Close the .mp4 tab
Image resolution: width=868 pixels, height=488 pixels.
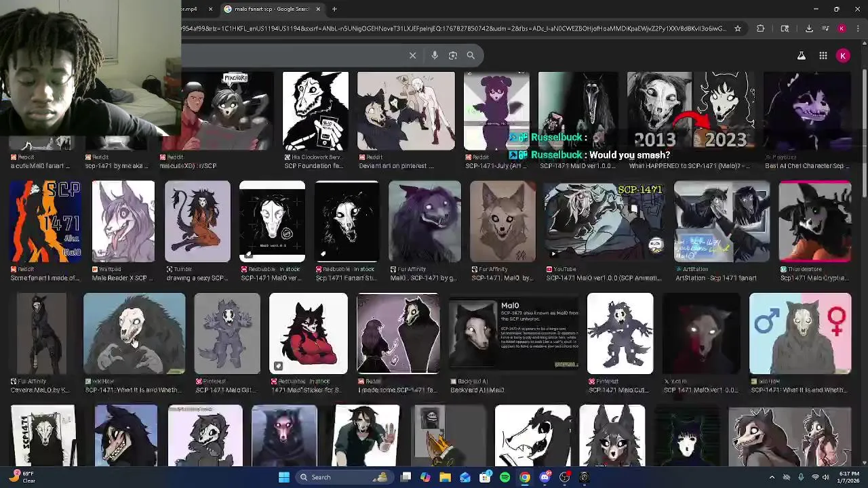pos(210,9)
